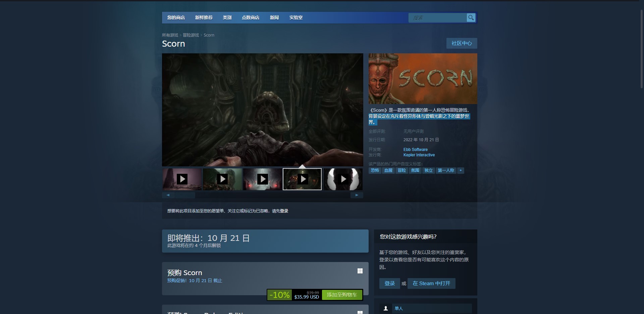The height and width of the screenshot is (314, 644).
Task: Click the page vertical scrollbar
Action: (x=642, y=49)
